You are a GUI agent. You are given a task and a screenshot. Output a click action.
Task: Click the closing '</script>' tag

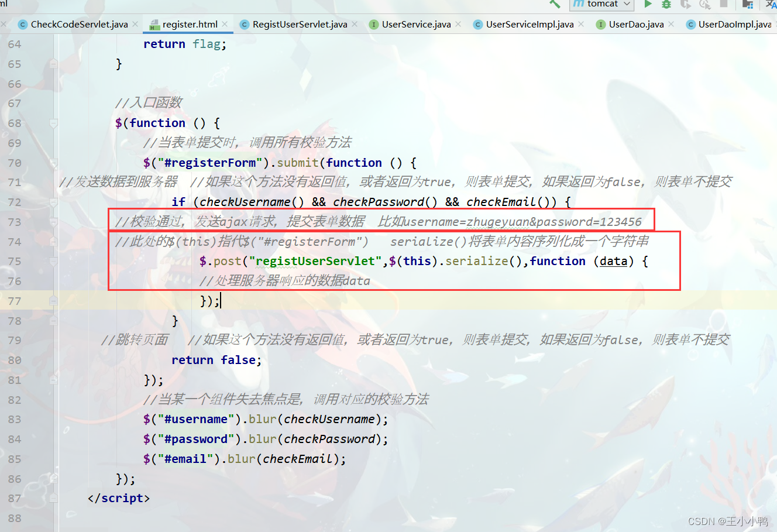119,499
